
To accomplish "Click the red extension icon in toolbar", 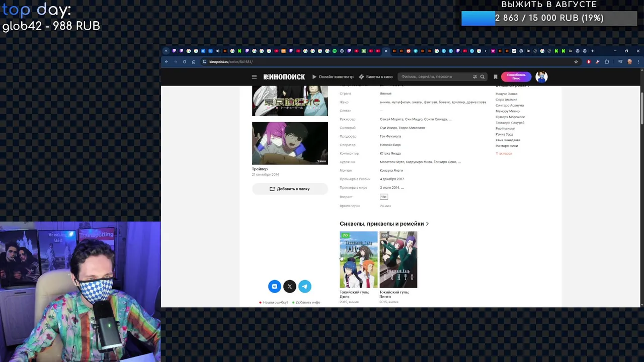I will (x=589, y=62).
